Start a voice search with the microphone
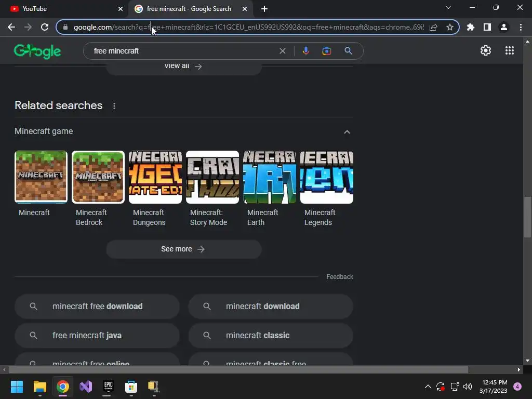The width and height of the screenshot is (532, 399). click(x=305, y=51)
